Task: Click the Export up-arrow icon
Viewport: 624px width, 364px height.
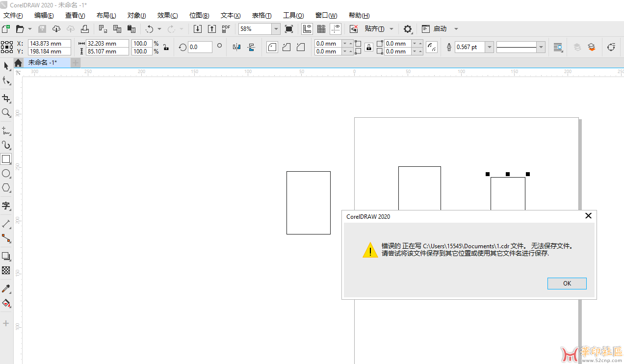Action: point(212,29)
